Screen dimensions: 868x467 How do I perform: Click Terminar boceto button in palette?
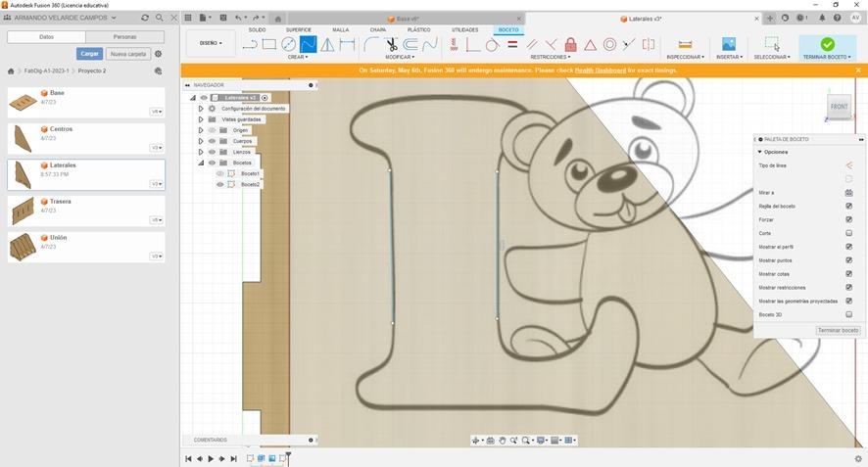tap(838, 330)
